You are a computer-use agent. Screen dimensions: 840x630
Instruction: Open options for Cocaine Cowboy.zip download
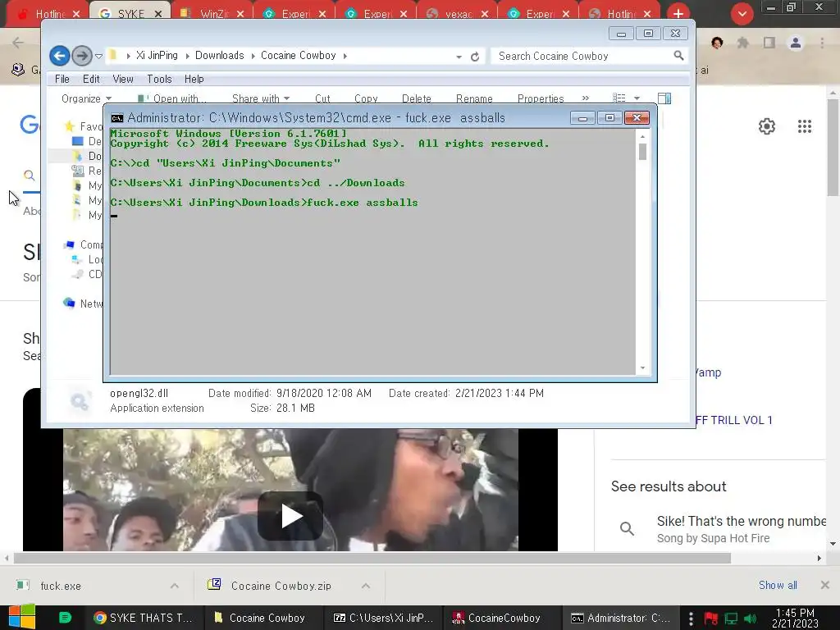pos(366,586)
